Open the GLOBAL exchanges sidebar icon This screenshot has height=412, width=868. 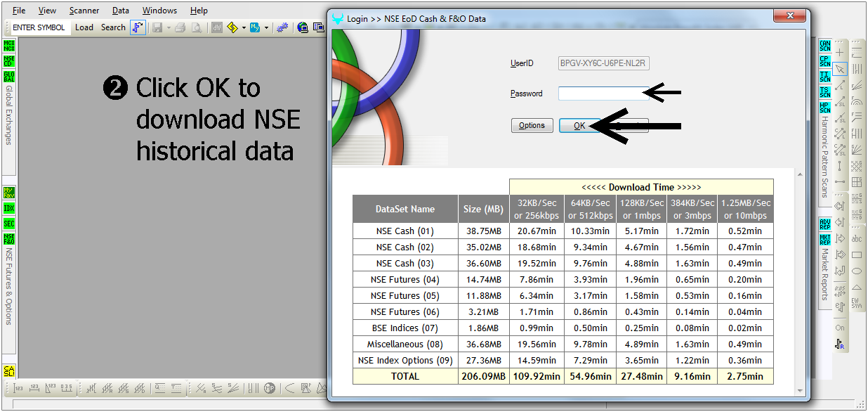9,77
